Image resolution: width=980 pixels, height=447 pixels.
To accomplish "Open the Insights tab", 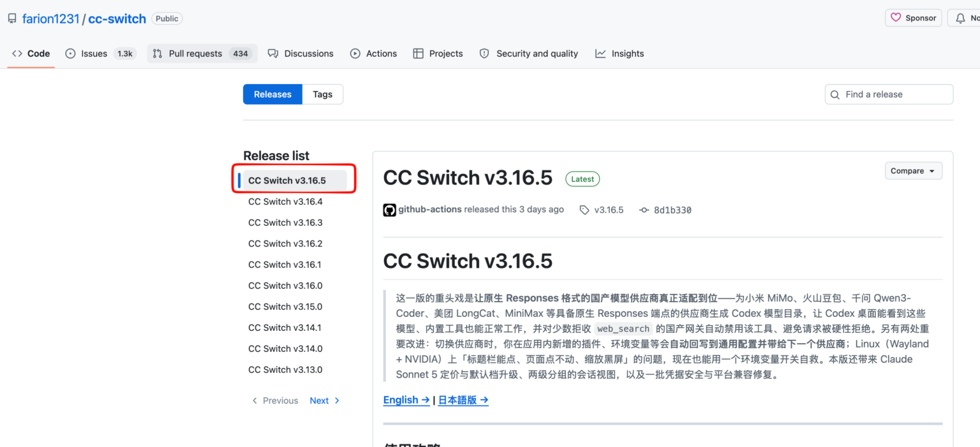I will click(x=620, y=54).
